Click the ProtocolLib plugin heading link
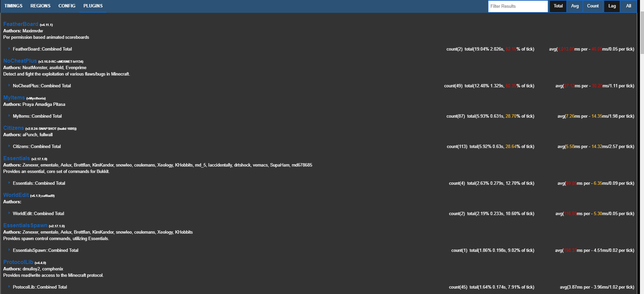Screen dimensions: 644x294 [18, 262]
